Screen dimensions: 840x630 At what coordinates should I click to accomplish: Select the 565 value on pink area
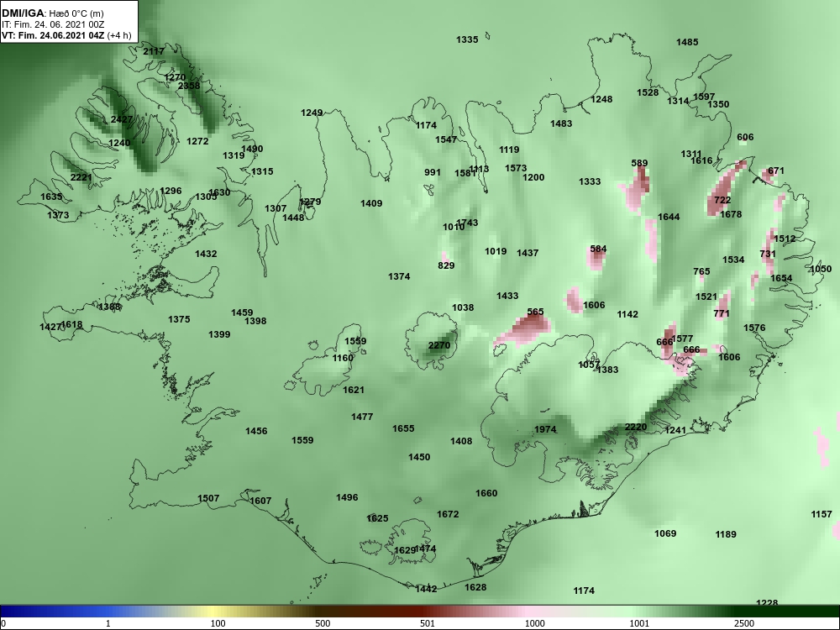pos(535,312)
